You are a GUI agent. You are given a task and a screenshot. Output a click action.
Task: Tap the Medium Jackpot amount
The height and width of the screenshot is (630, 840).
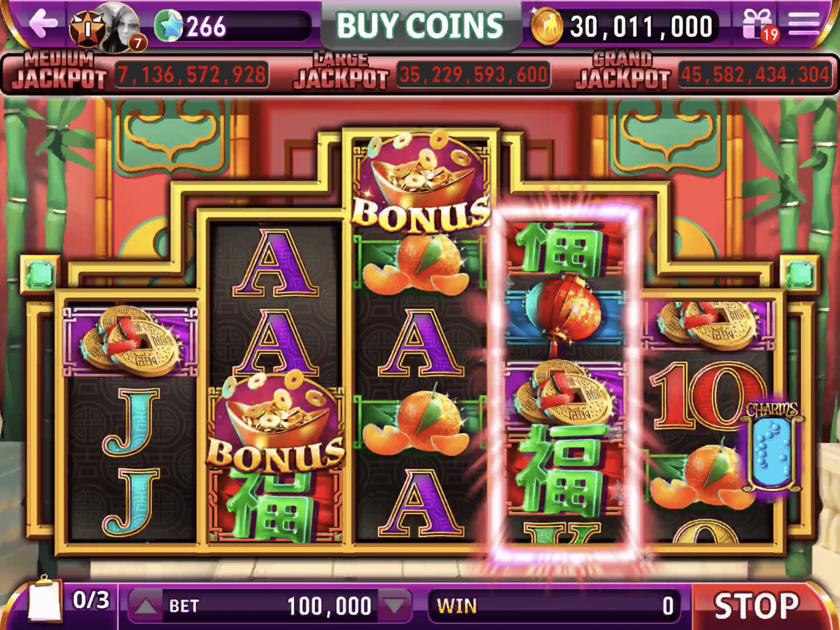[x=192, y=75]
